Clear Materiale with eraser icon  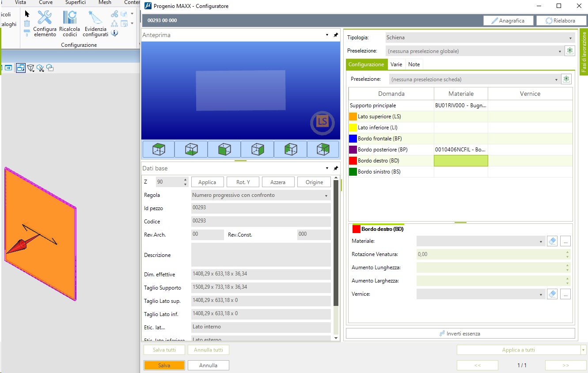[552, 241]
